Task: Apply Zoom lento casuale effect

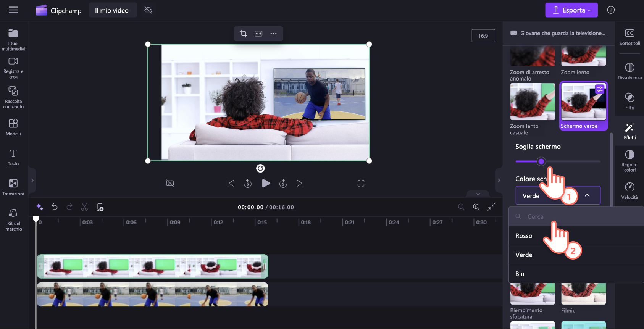Action: pos(533,102)
